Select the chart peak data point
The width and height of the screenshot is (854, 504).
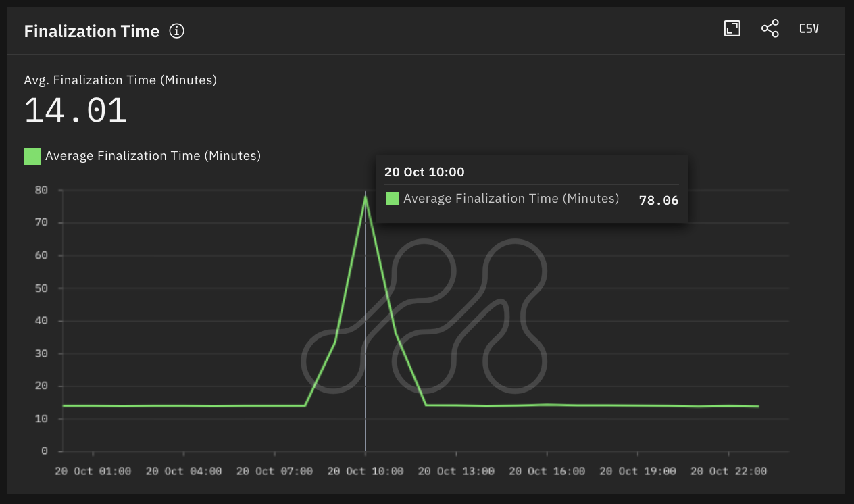pos(366,197)
